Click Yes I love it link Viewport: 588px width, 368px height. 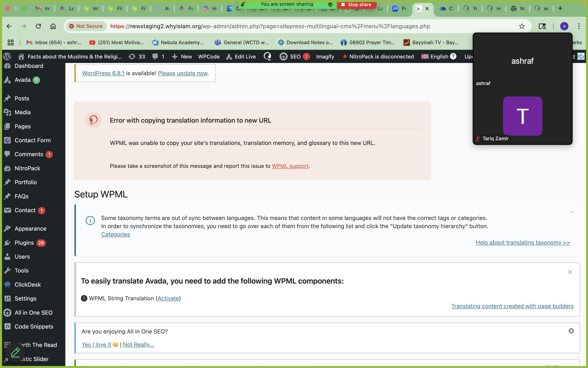[96, 345]
